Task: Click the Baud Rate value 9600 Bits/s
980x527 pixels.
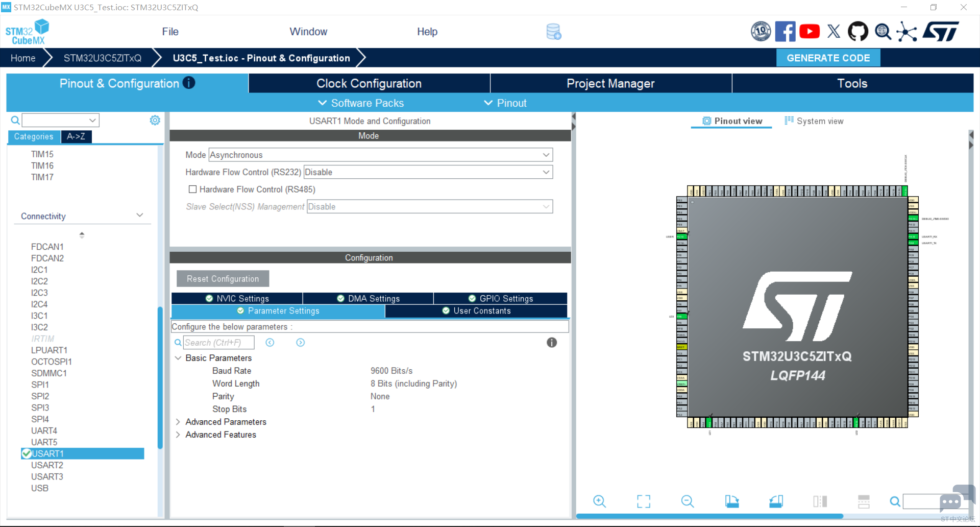Action: 391,371
